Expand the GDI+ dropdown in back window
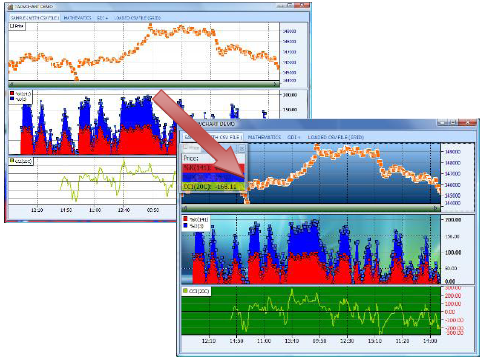 102,18
